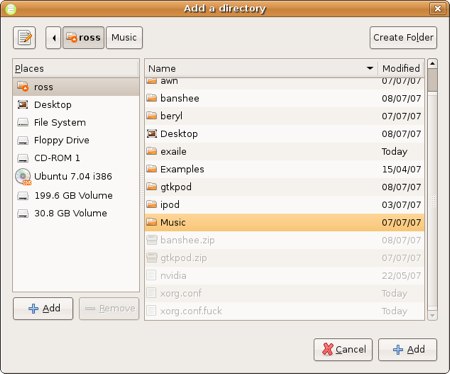Image resolution: width=450 pixels, height=374 pixels.
Task: Click the beryl folder icon
Action: [x=152, y=116]
